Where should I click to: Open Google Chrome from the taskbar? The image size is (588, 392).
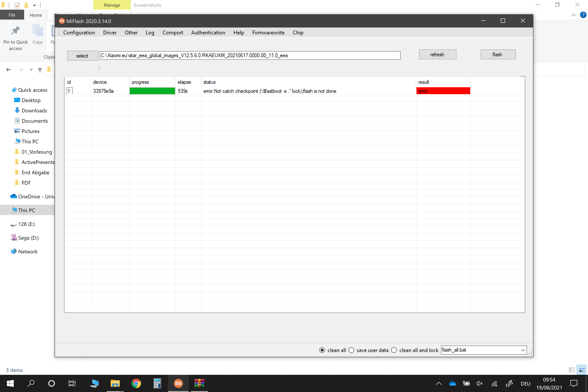[136, 383]
